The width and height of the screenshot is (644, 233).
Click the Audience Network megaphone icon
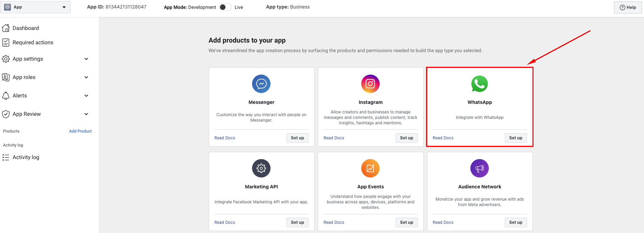480,168
